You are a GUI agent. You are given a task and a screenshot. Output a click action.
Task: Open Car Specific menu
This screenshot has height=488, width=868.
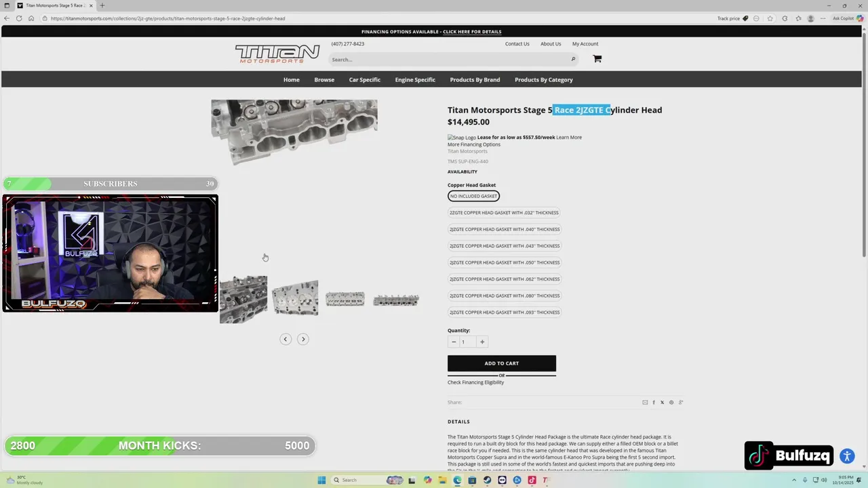click(x=365, y=80)
